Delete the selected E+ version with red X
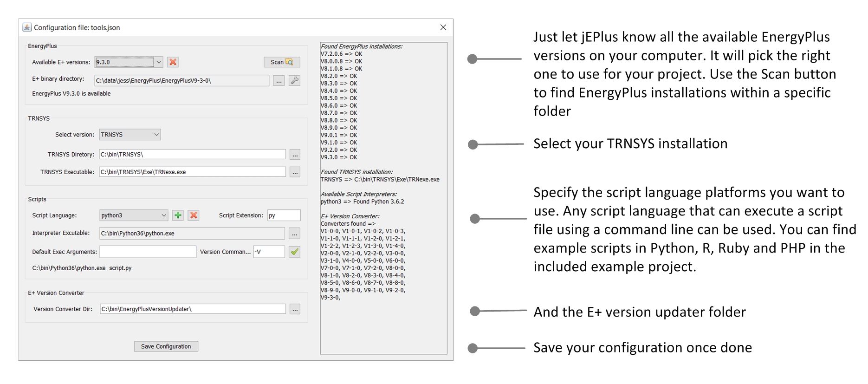Screen dimensions: 868x384 pyautogui.click(x=173, y=62)
